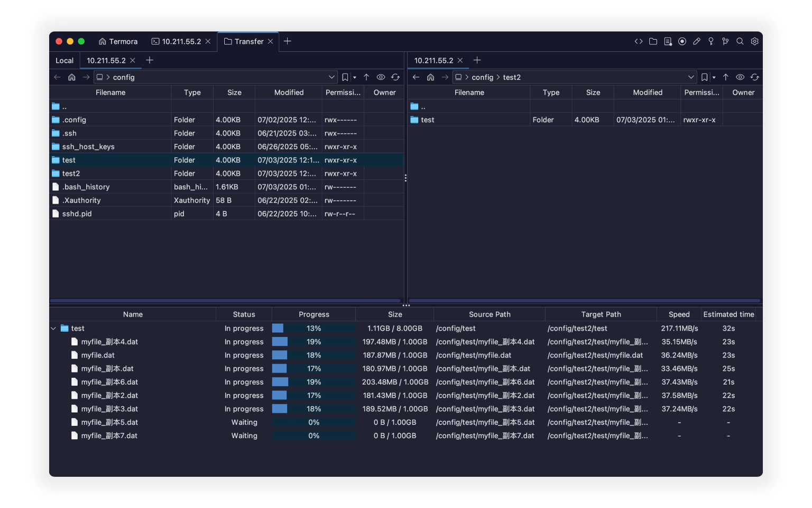Open bookmark dropdown arrow in right pane
The height and width of the screenshot is (508, 812).
coord(714,77)
